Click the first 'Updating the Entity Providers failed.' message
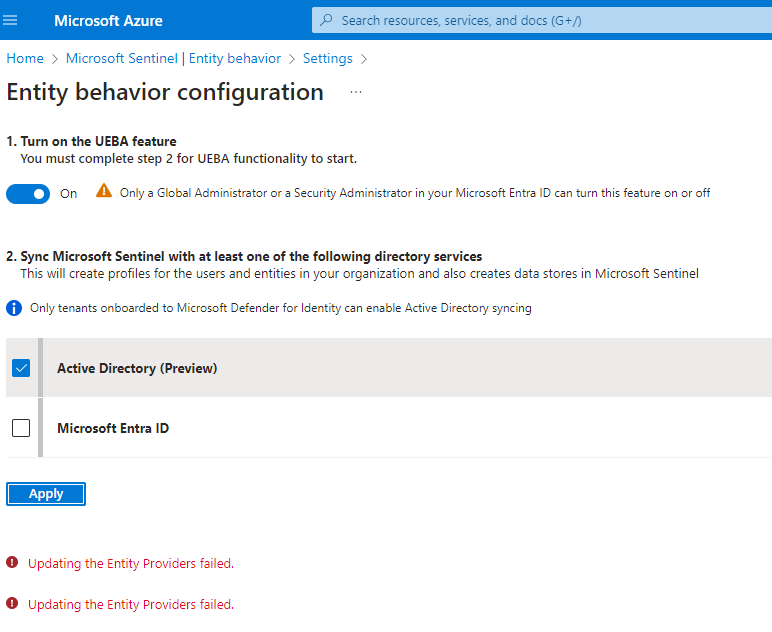This screenshot has height=632, width=772. coord(131,563)
